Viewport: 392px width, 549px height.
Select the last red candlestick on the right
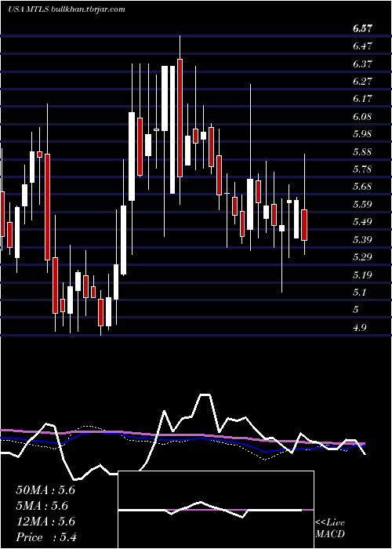304,225
